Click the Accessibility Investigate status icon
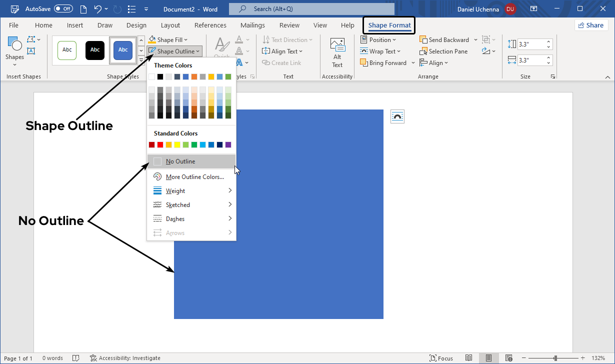The height and width of the screenshot is (364, 615). pyautogui.click(x=93, y=358)
